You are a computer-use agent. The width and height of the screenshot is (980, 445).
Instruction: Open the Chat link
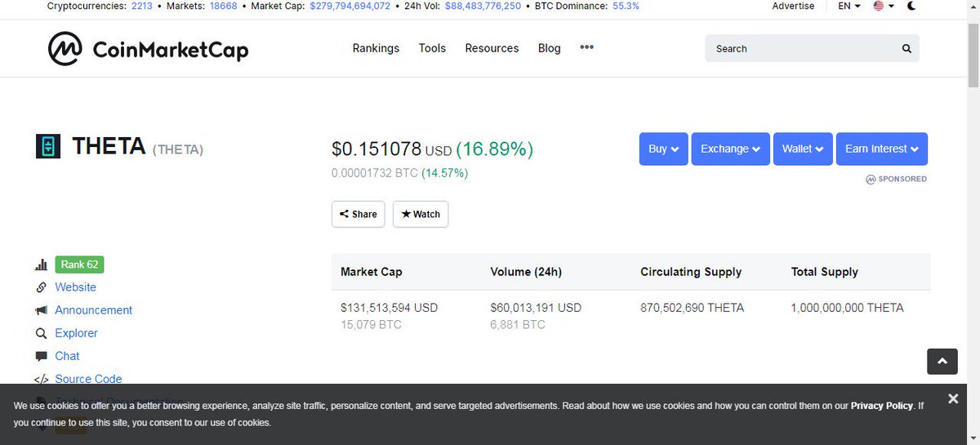[67, 356]
